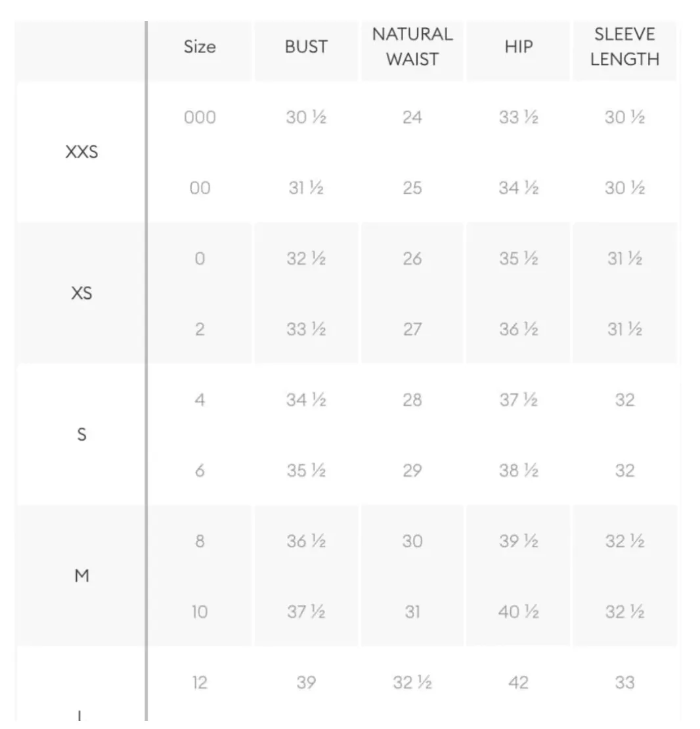The image size is (700, 729).
Task: Select the XXS size row label
Action: [x=82, y=152]
